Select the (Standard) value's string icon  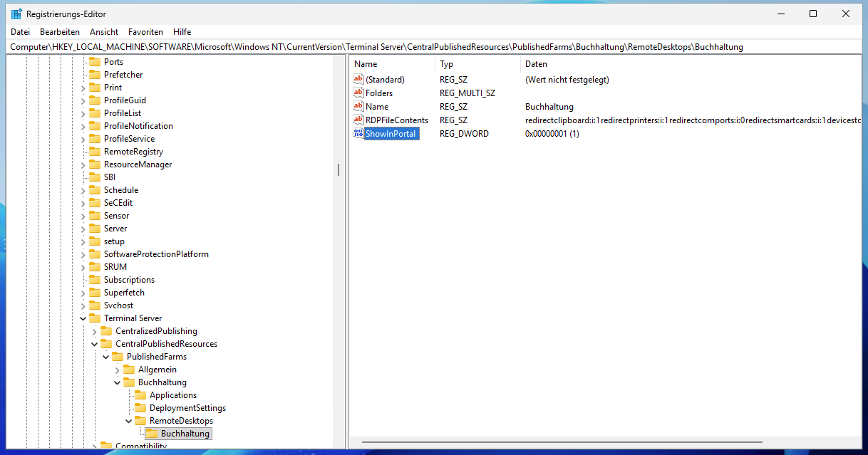coord(358,79)
